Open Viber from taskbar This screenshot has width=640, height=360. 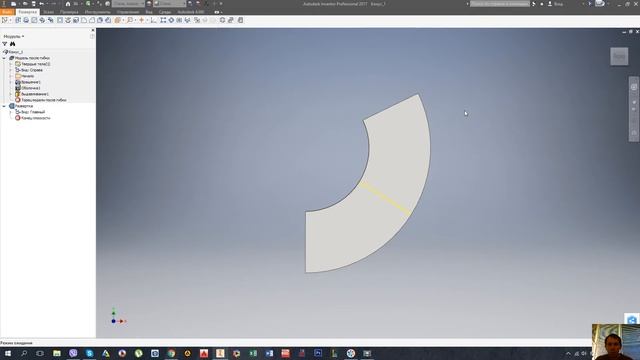coord(73,353)
